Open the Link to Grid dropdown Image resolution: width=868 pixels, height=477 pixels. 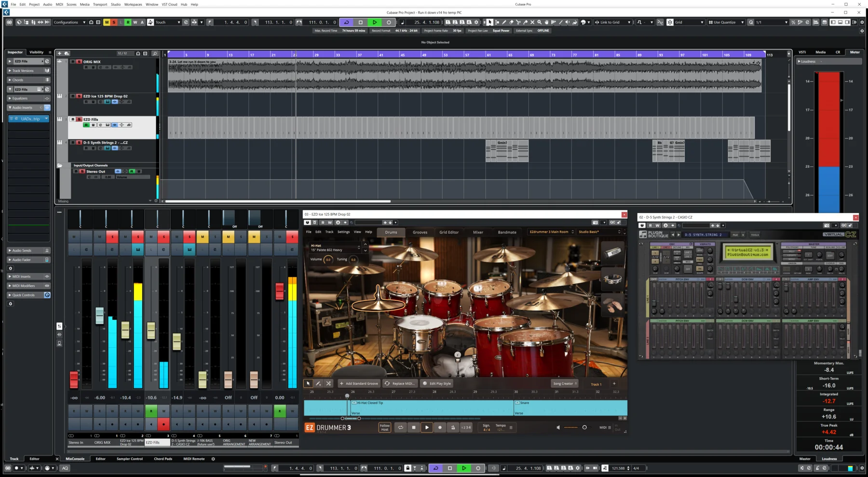pos(612,22)
